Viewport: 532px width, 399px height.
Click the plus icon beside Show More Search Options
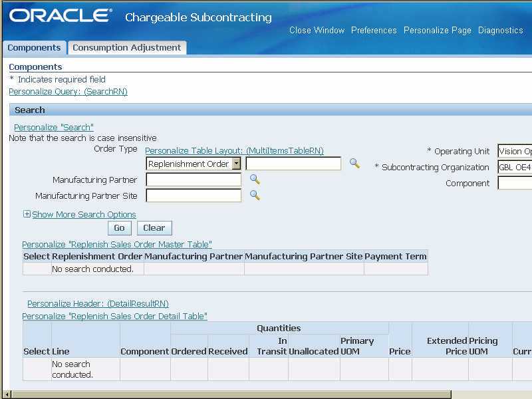(27, 214)
